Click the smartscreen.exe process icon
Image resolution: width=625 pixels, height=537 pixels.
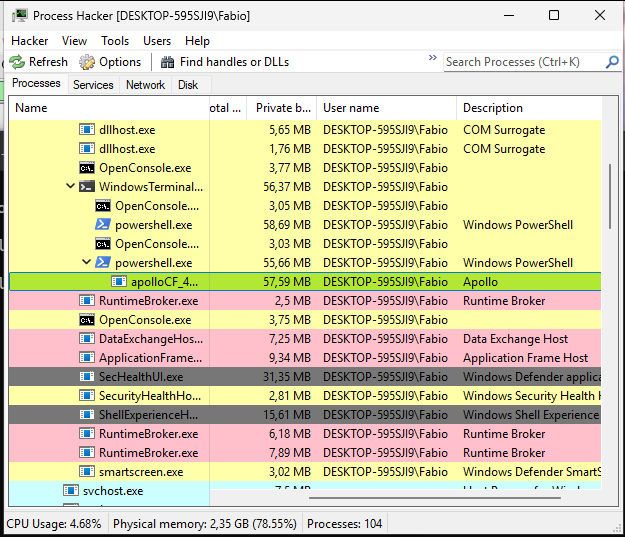pyautogui.click(x=87, y=472)
